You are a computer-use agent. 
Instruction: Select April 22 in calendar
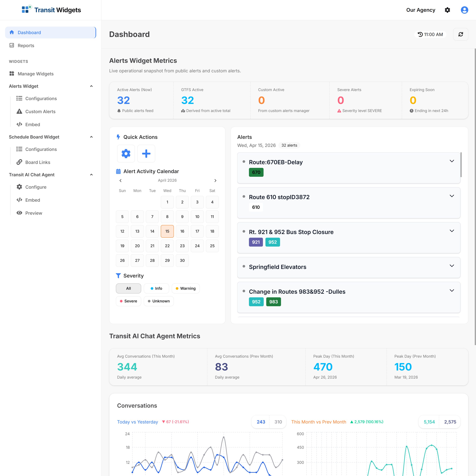pyautogui.click(x=167, y=246)
